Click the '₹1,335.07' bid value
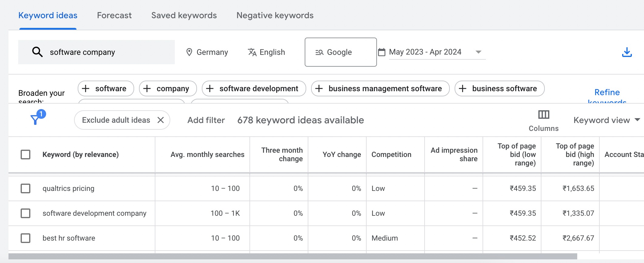Image resolution: width=644 pixels, height=263 pixels. [x=578, y=213]
